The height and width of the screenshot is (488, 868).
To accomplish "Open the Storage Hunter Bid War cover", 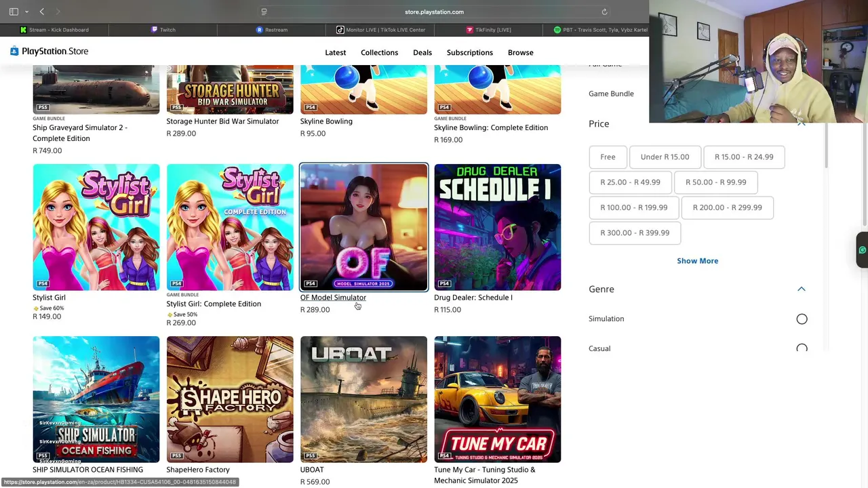I will pyautogui.click(x=230, y=89).
